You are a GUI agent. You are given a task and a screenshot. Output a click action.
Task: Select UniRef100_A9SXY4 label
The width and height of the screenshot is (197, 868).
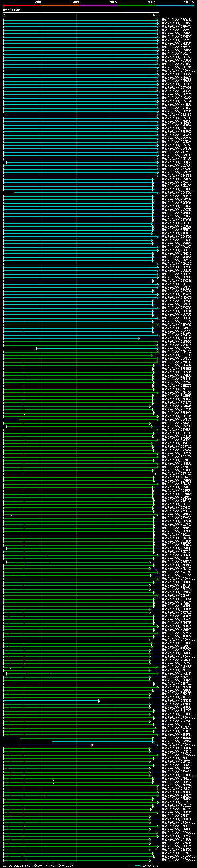pyautogui.click(x=177, y=135)
